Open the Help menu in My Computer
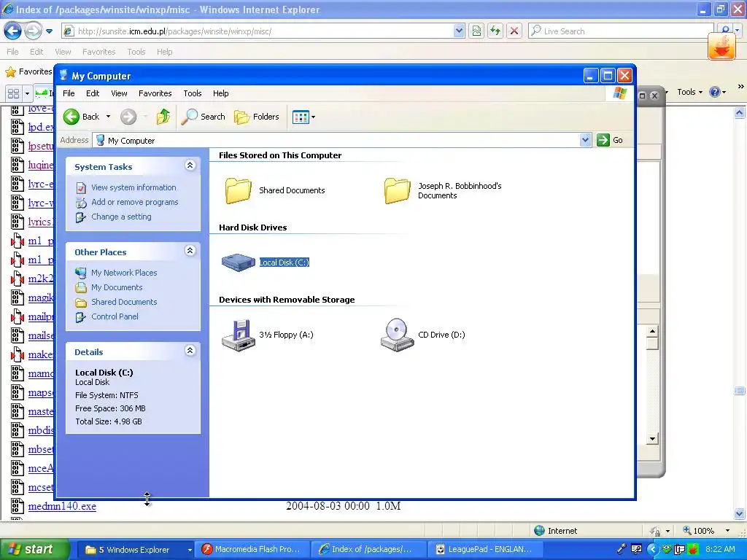Viewport: 747px width, 560px height. pos(220,93)
